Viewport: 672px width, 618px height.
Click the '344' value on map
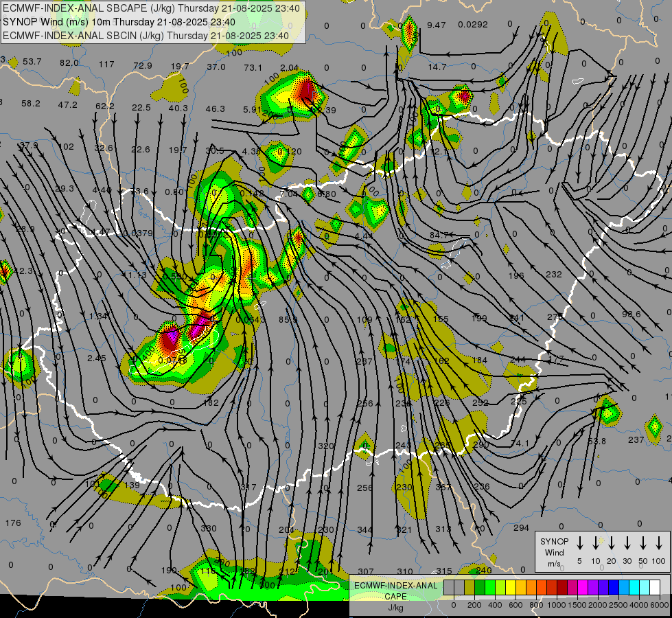pos(364,530)
